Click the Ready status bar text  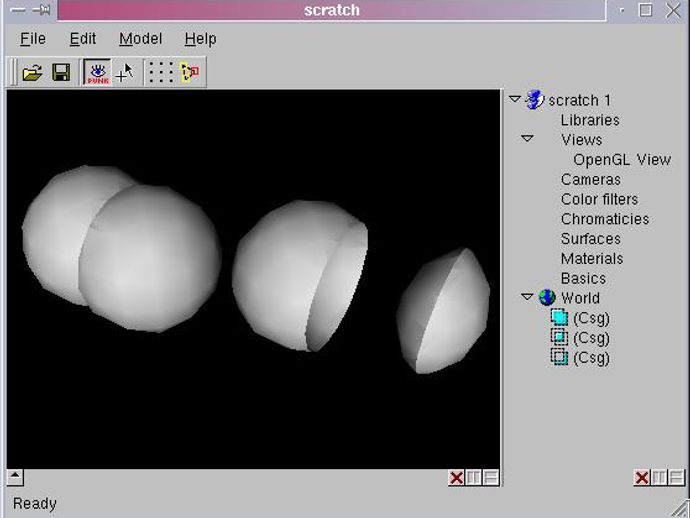pyautogui.click(x=35, y=503)
